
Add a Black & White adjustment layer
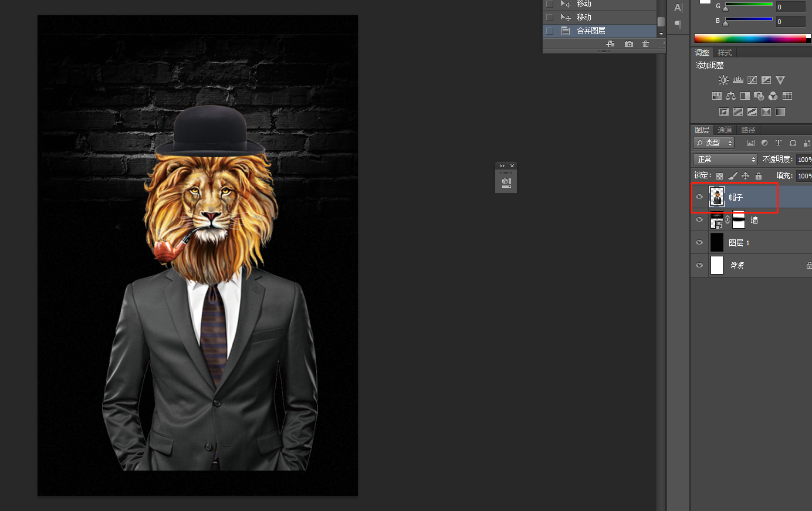coord(745,96)
